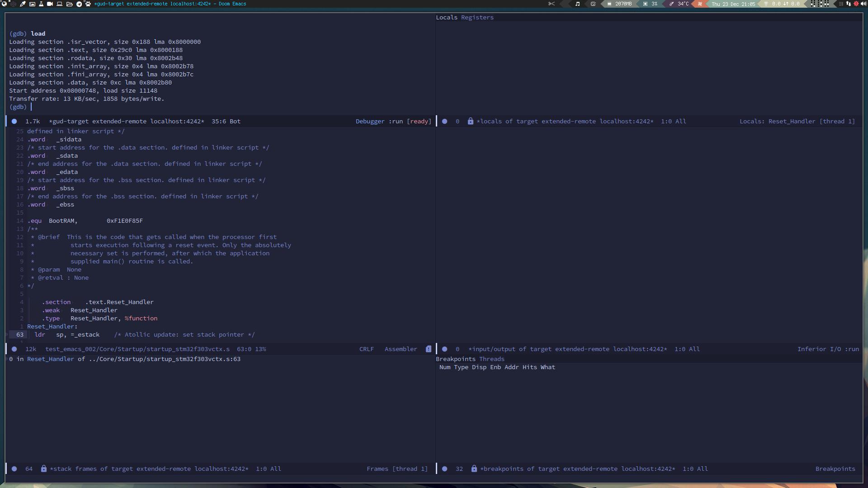Click the 63:0 13% position indicator

coord(251,349)
